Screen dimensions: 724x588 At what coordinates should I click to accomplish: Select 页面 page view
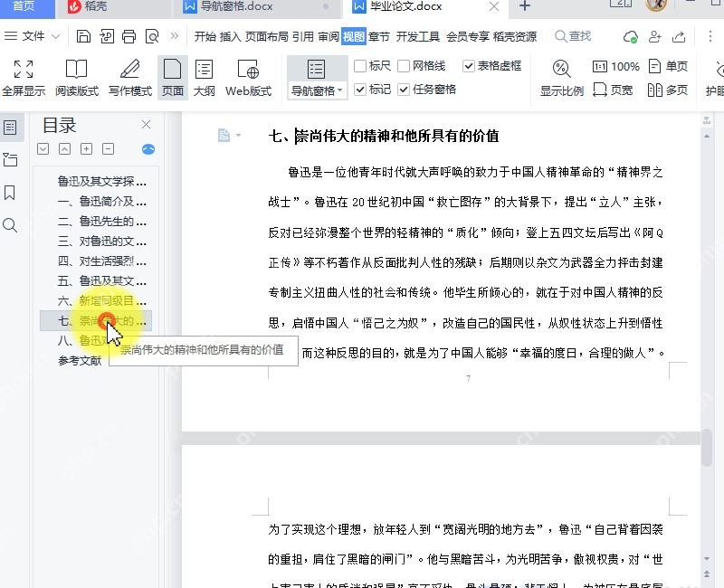point(173,78)
